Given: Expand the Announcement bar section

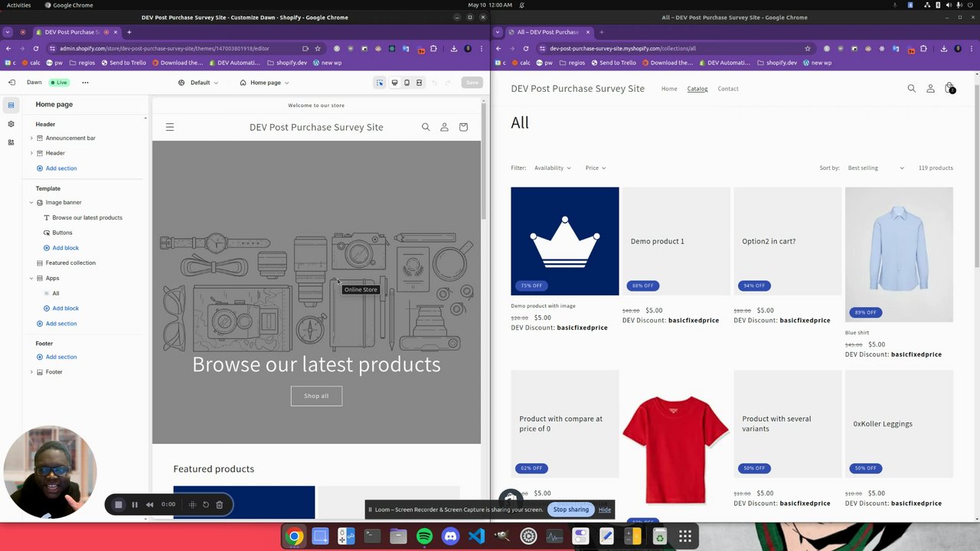Looking at the screenshot, I should point(31,139).
